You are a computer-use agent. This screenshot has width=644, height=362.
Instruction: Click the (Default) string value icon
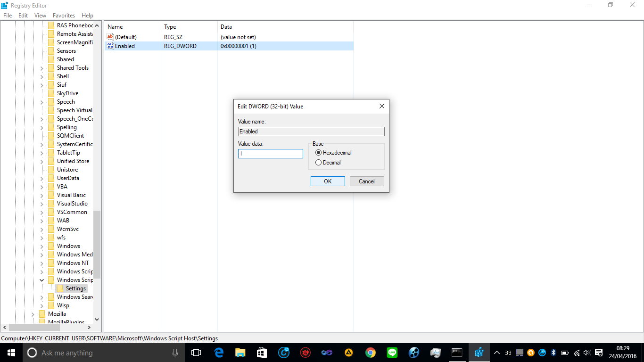click(110, 37)
